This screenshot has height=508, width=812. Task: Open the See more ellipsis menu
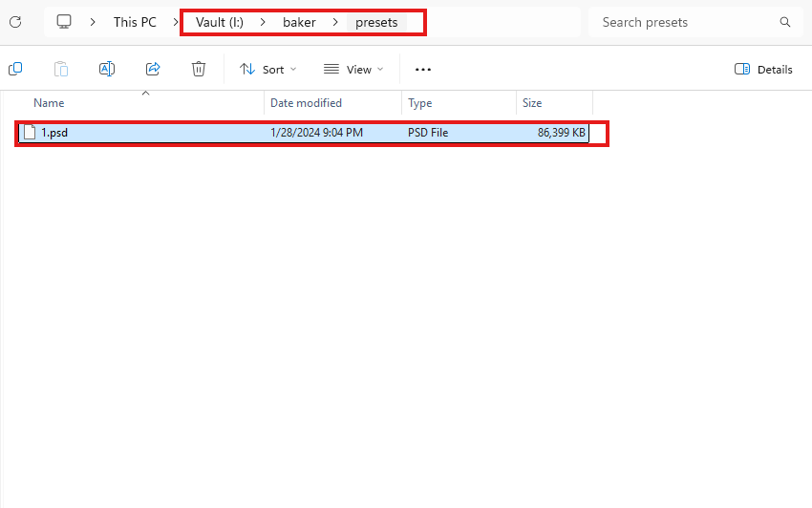click(x=423, y=69)
